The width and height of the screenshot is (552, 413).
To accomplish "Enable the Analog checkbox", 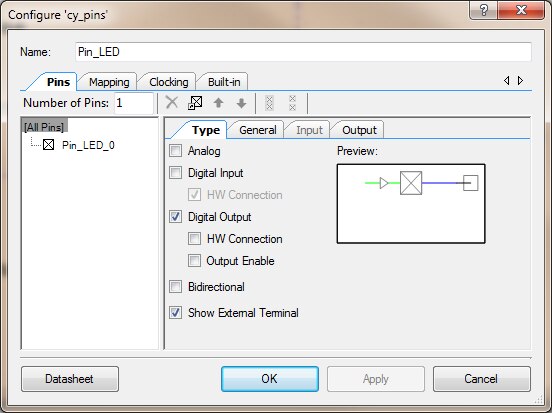I will (175, 151).
